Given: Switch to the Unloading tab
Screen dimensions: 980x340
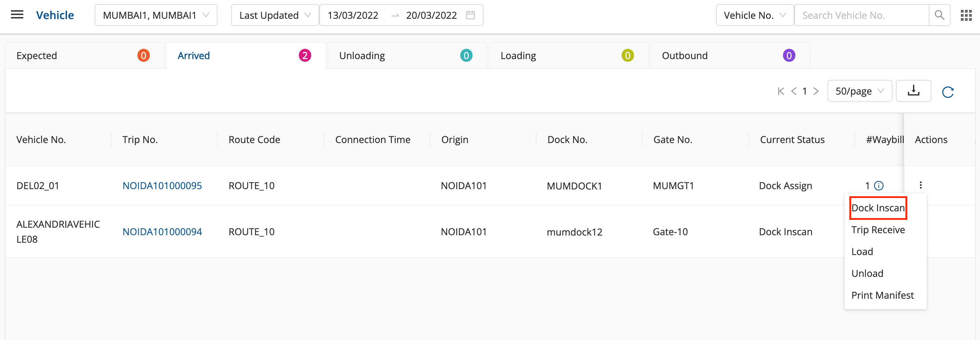Looking at the screenshot, I should pyautogui.click(x=406, y=56).
